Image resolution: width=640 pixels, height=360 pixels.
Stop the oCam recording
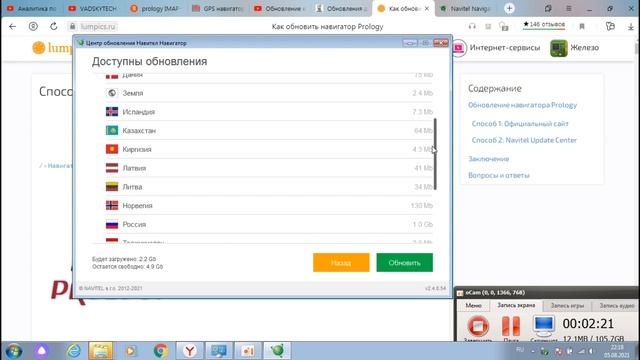tap(478, 328)
